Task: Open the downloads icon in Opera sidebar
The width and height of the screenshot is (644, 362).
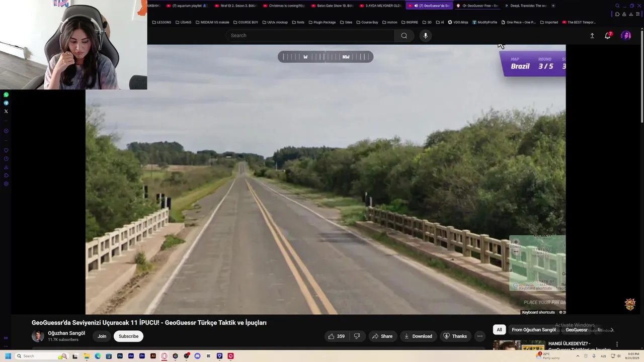Action: [x=6, y=167]
